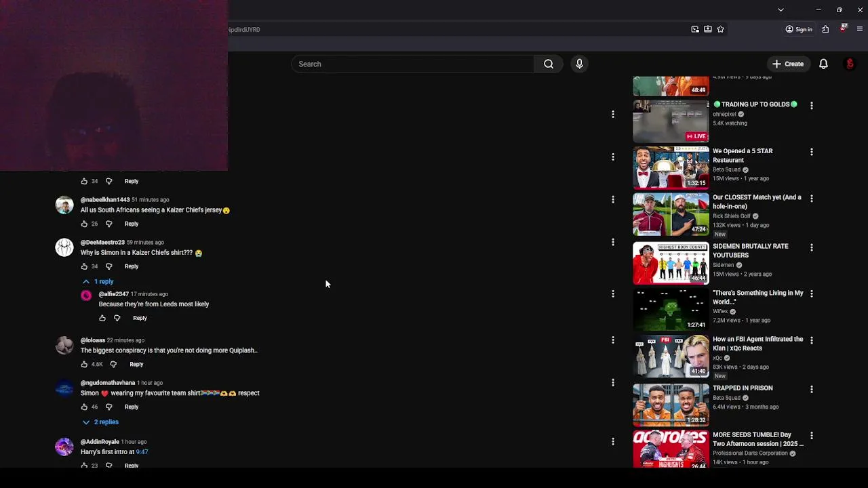Screen dimensions: 868x488
Task: Click the ohnepixel channel name
Action: pyautogui.click(x=724, y=115)
